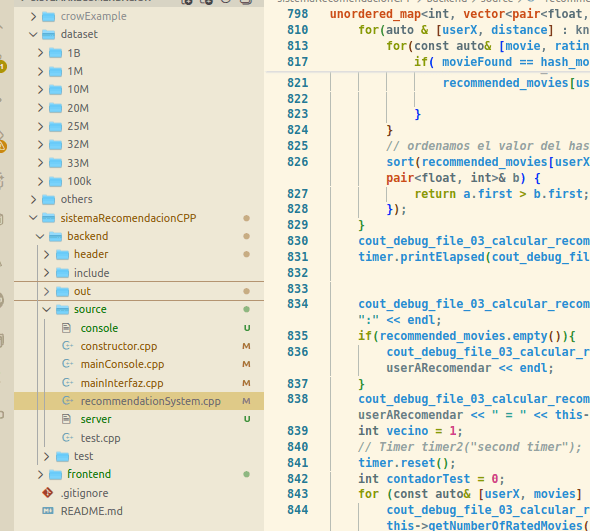Place cursor on 'return a.first > b.first;'
Viewport: 590px width, 531px height.
[x=501, y=194]
